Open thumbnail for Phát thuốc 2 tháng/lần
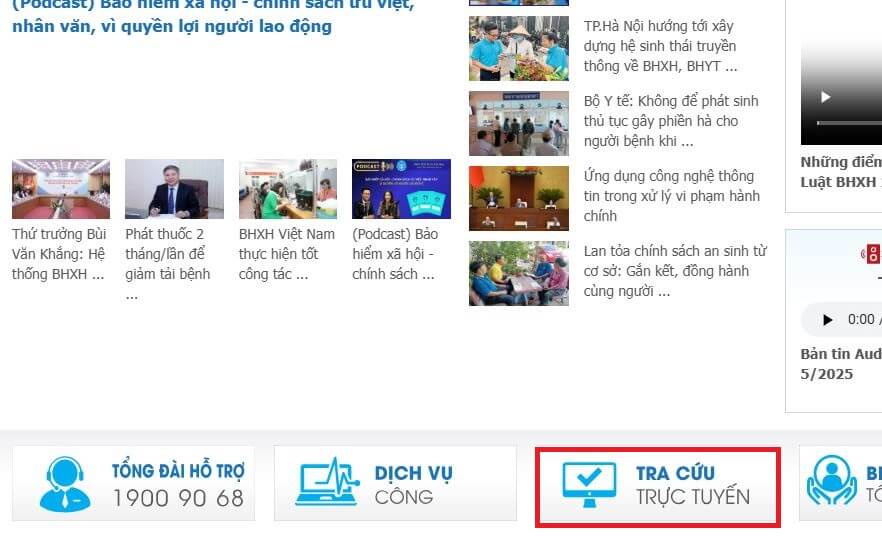The height and width of the screenshot is (536, 882). point(174,189)
